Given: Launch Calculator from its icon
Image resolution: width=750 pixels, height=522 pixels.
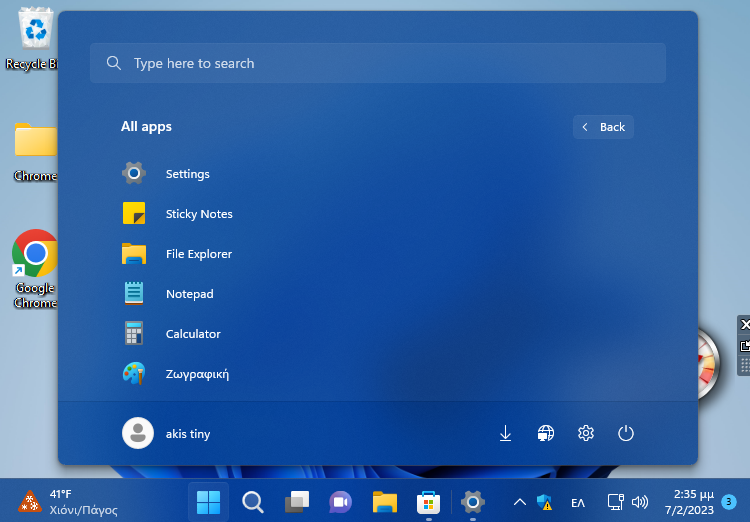Looking at the screenshot, I should pos(134,333).
